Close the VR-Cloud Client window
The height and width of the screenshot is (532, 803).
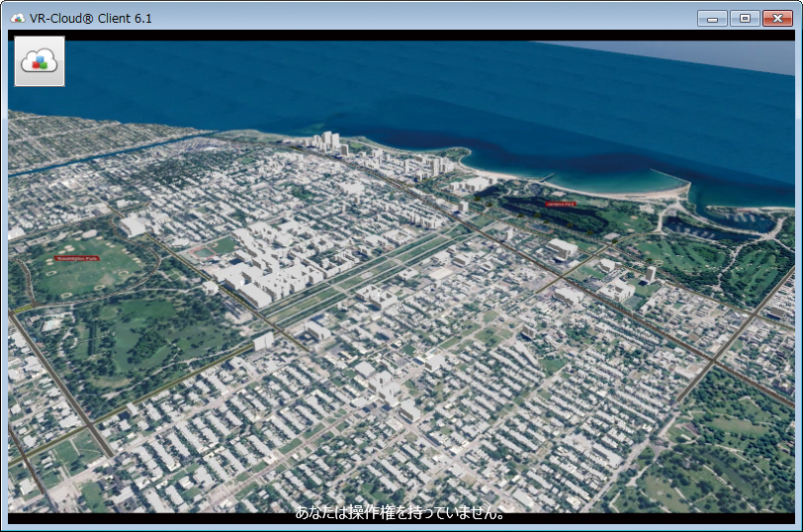click(x=776, y=19)
